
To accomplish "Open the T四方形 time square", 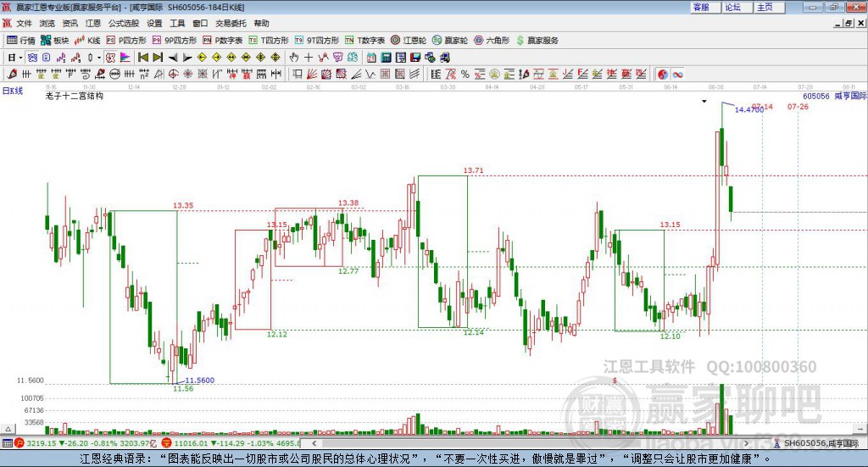I will [269, 41].
